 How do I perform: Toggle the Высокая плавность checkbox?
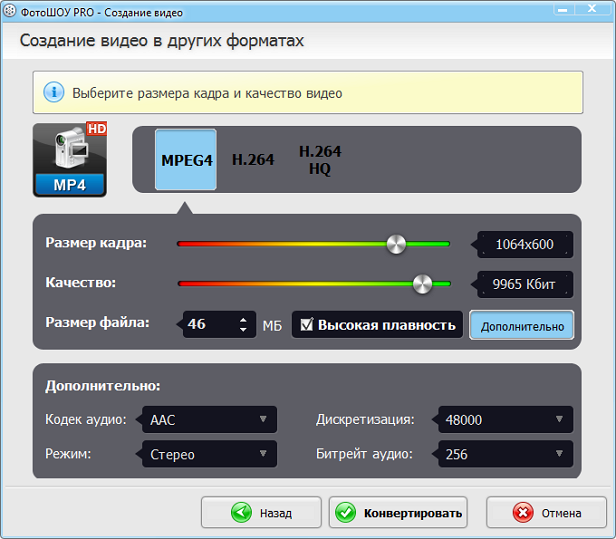(306, 324)
